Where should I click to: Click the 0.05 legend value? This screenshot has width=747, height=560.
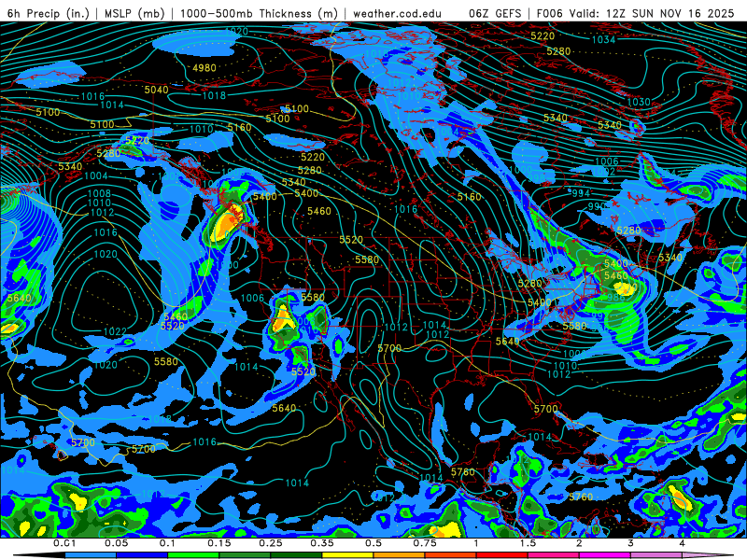pyautogui.click(x=116, y=543)
